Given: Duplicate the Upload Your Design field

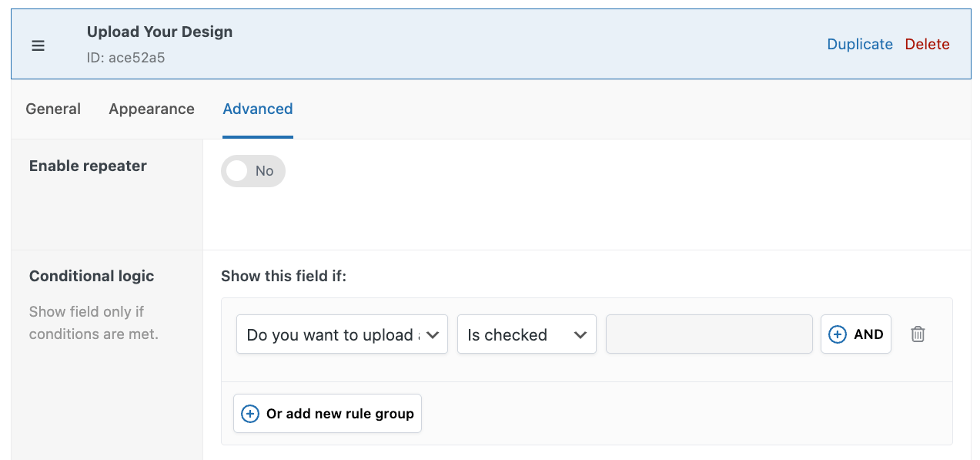Looking at the screenshot, I should (x=860, y=44).
